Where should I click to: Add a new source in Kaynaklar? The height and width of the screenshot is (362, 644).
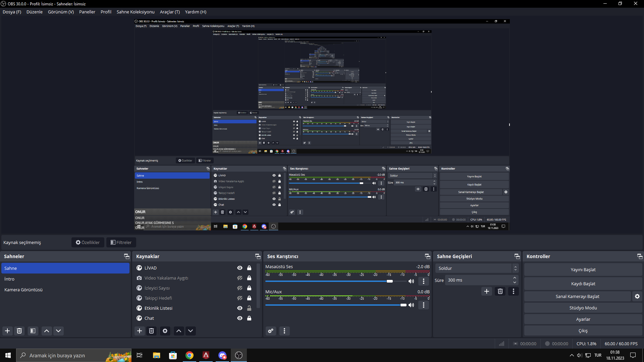[140, 331]
